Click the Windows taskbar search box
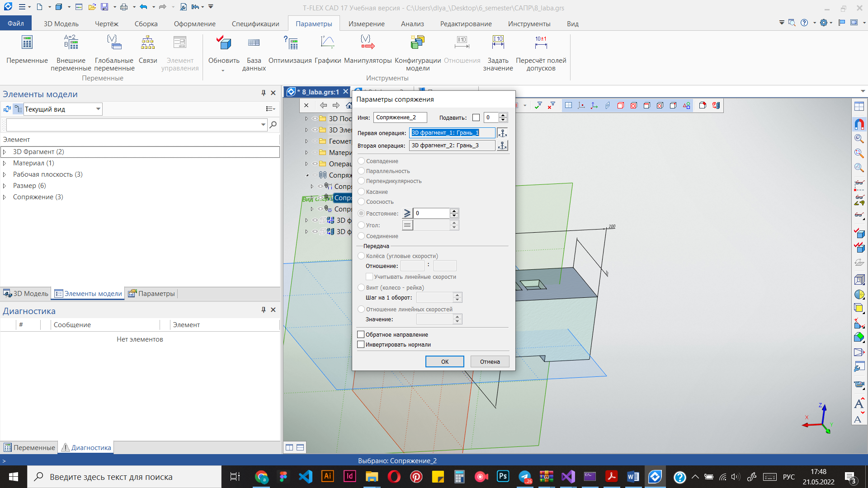 [124, 477]
